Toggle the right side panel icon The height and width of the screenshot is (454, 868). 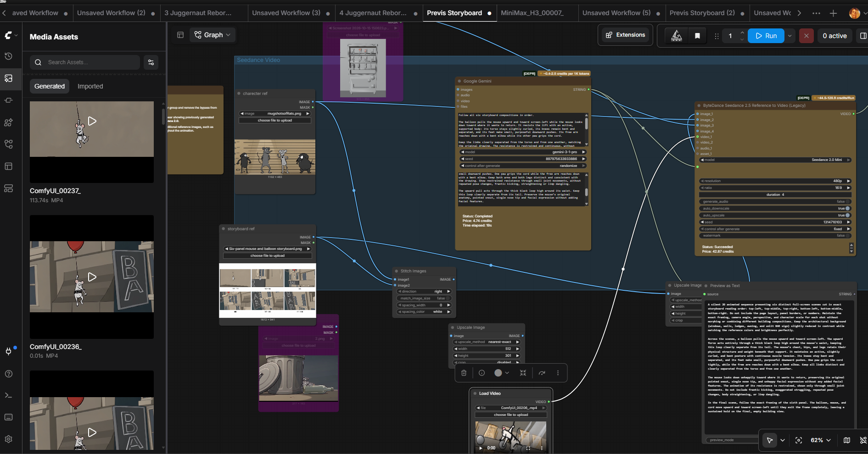tap(863, 36)
